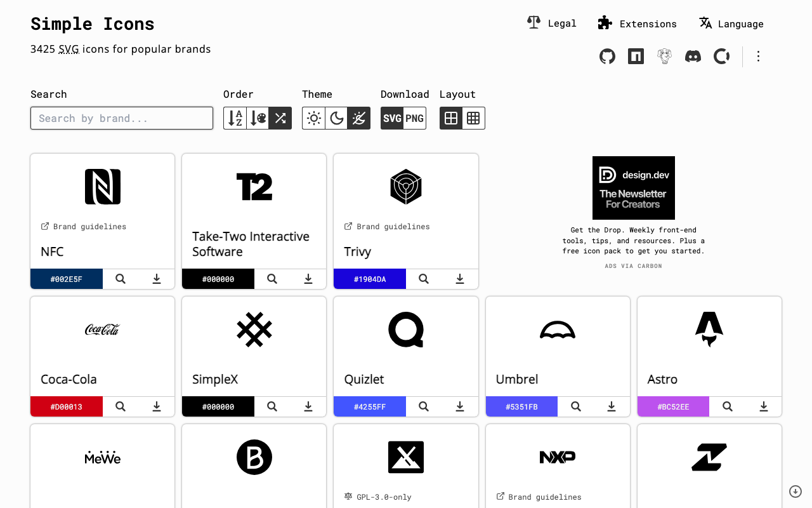Preview the Astro icon with magnifier
This screenshot has width=812, height=508.
pos(728,406)
